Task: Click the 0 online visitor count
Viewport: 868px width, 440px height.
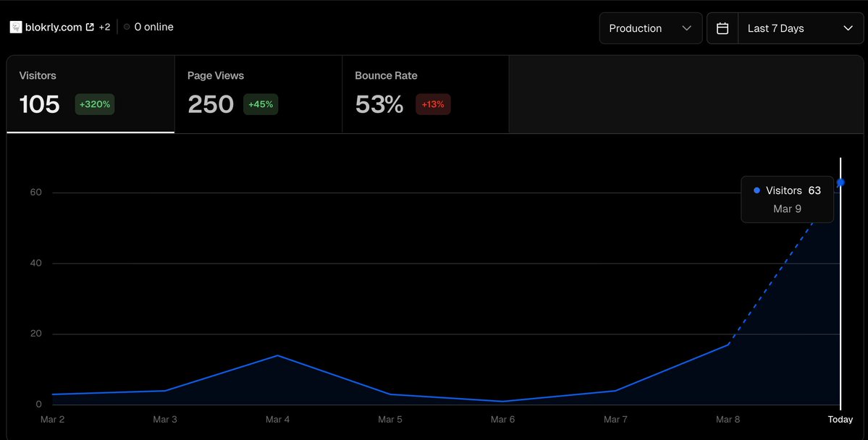Action: point(154,27)
